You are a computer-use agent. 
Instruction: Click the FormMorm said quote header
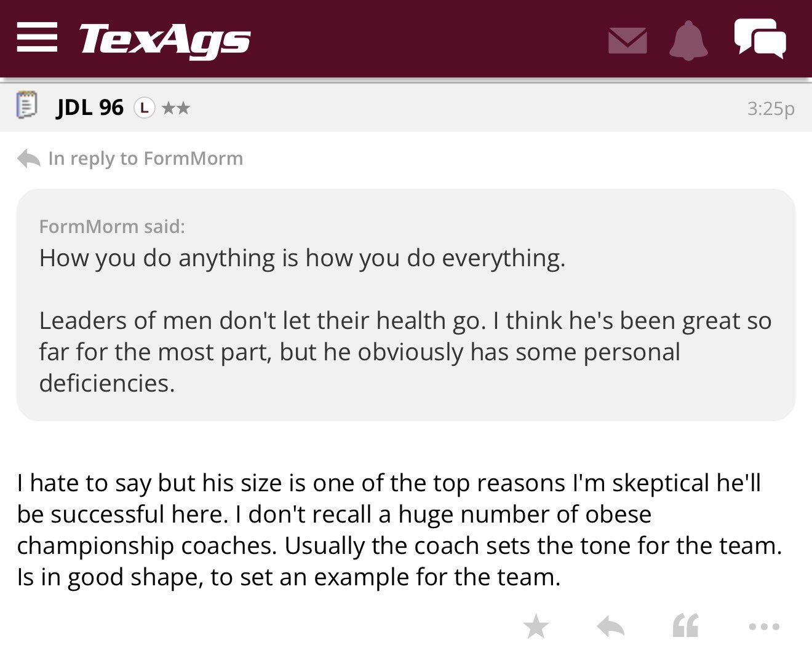click(112, 226)
